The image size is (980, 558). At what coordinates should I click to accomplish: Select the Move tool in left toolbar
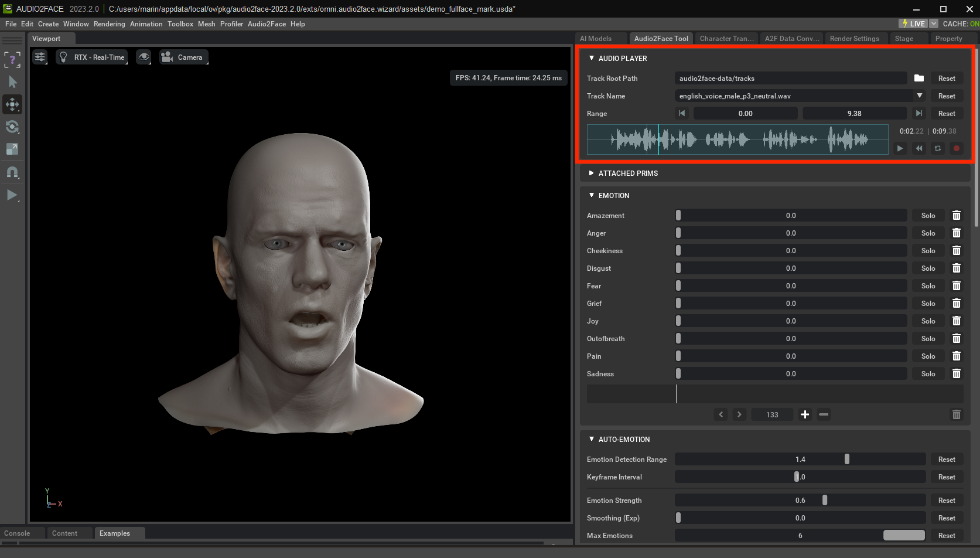point(12,104)
